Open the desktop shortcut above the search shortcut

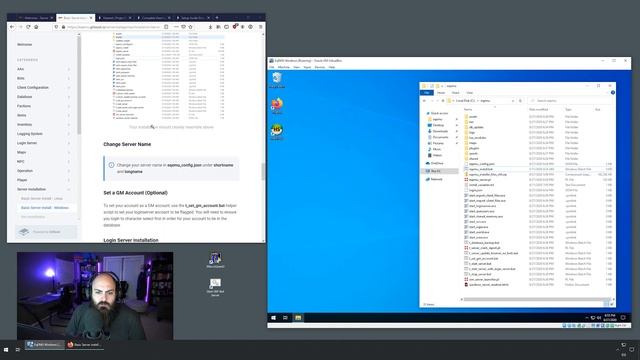[216, 260]
